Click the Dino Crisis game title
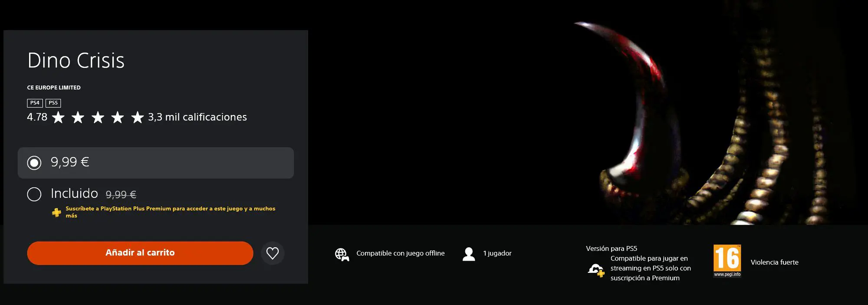The height and width of the screenshot is (305, 868). (76, 60)
